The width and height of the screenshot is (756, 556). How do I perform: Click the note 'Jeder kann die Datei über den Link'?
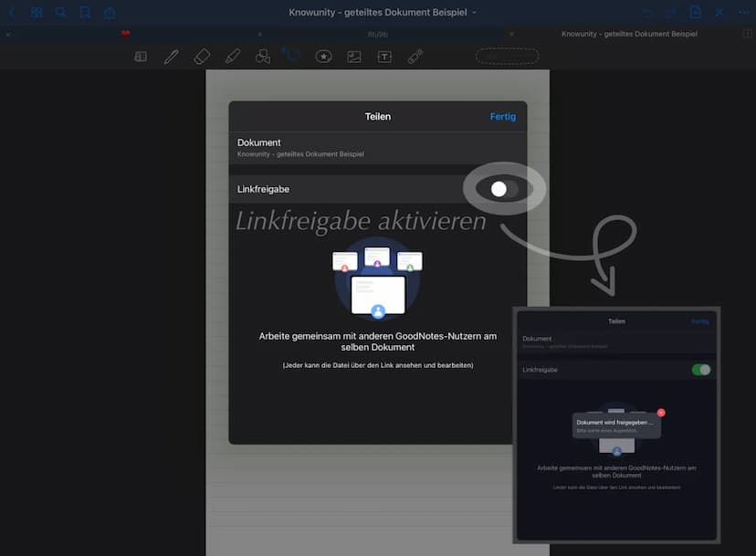(x=378, y=365)
